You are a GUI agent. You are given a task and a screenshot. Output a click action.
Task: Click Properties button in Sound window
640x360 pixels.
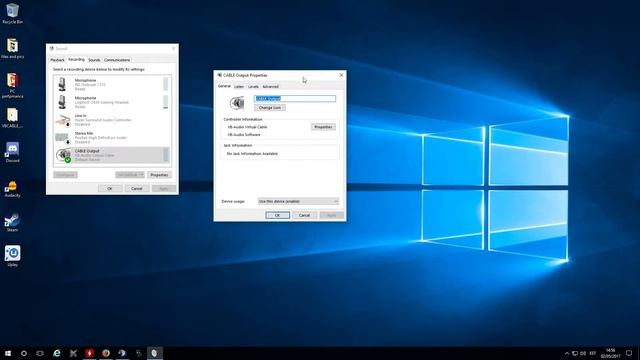point(159,175)
